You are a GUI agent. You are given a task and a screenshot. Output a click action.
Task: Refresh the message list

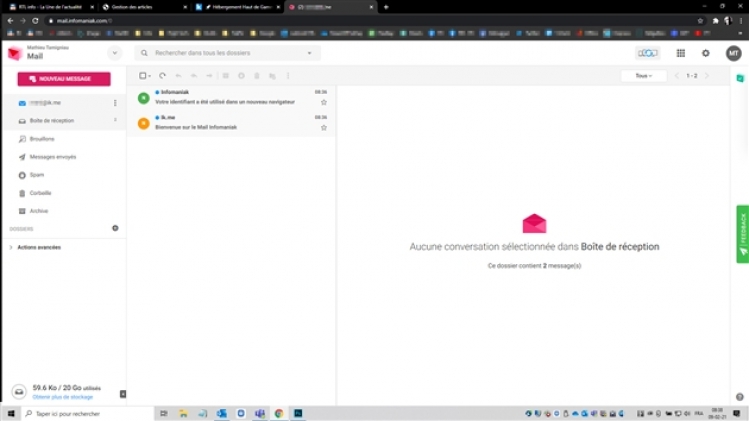tap(162, 76)
